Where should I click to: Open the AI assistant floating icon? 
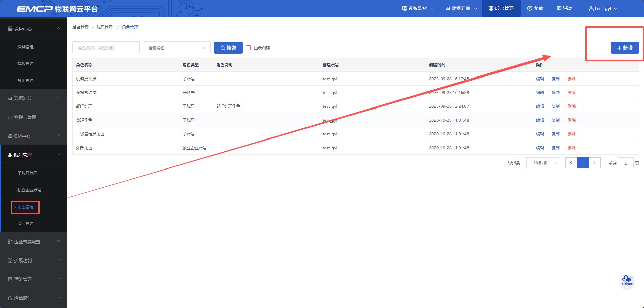pyautogui.click(x=627, y=280)
